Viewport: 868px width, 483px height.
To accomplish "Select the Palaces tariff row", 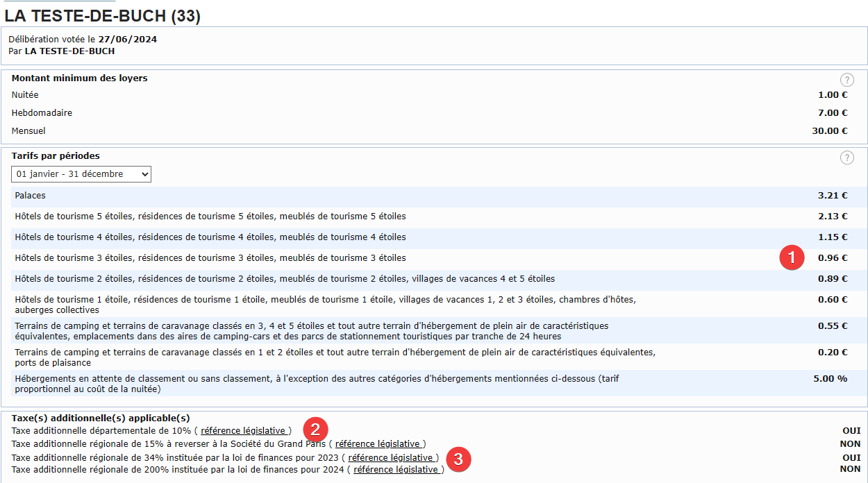I will coord(31,196).
